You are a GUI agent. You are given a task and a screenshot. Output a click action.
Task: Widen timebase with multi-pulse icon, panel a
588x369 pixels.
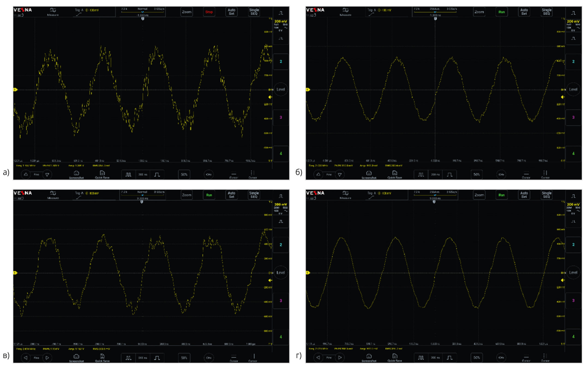[128, 174]
